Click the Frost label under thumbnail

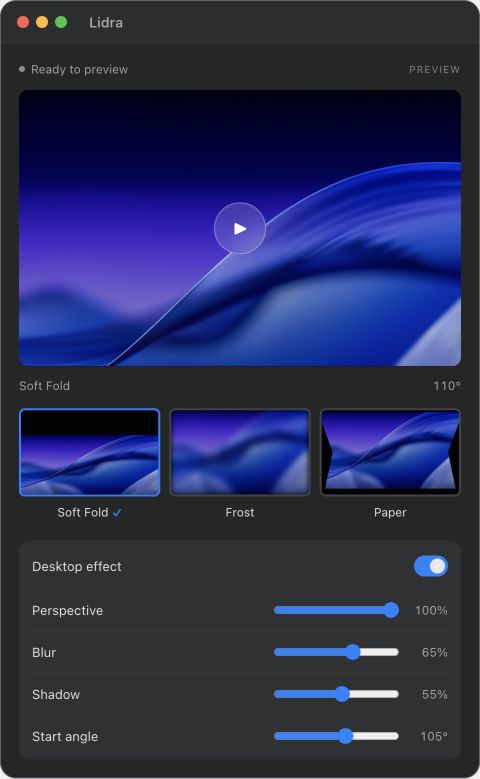click(x=240, y=512)
